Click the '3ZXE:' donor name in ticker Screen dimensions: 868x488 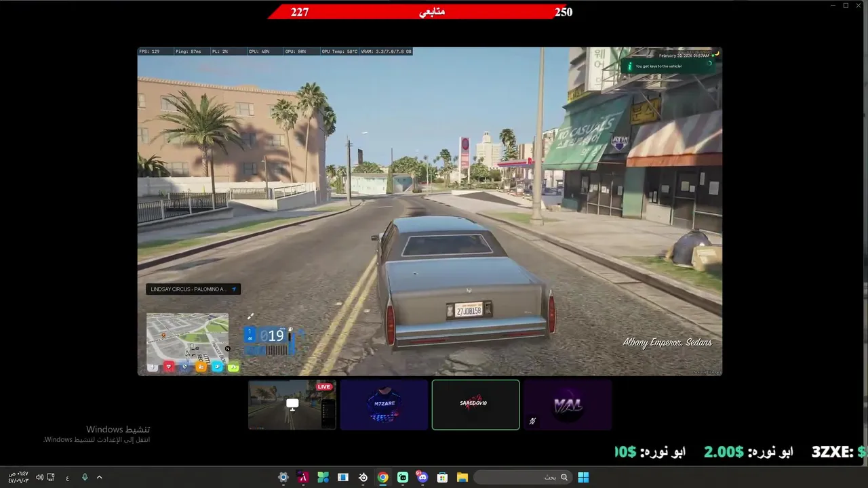pyautogui.click(x=832, y=452)
